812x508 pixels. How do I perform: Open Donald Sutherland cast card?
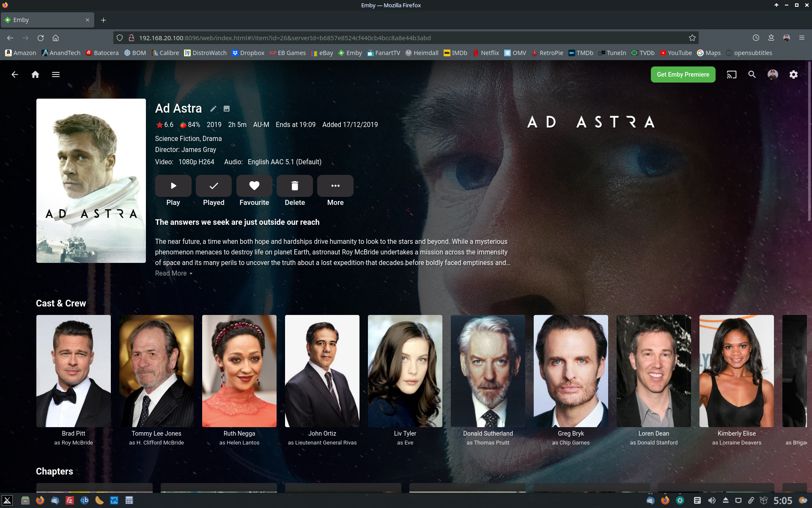pyautogui.click(x=488, y=371)
